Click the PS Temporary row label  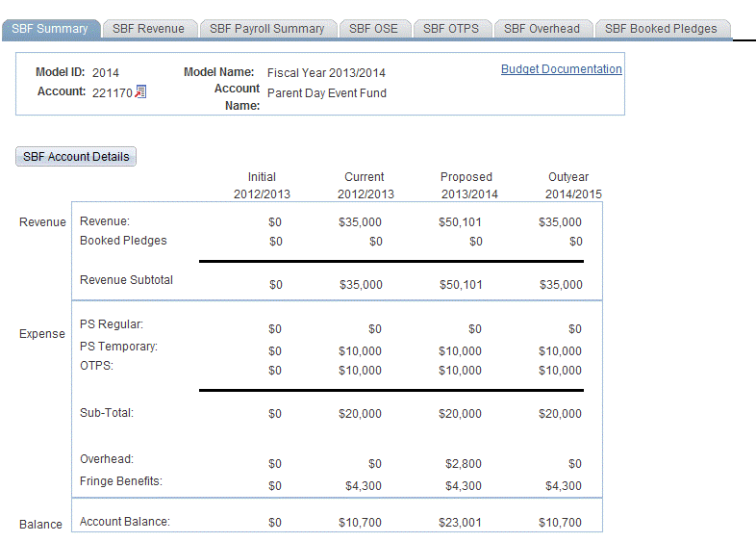point(118,347)
